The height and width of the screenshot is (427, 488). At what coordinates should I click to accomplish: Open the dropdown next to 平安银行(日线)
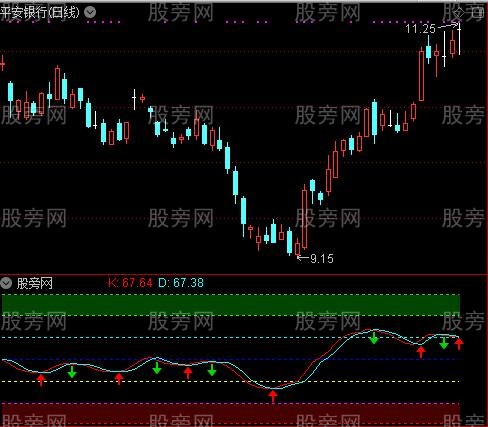(x=90, y=13)
